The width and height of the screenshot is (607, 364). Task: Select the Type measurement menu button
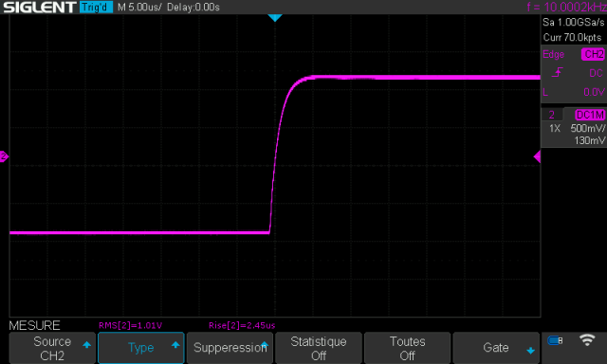click(x=141, y=348)
